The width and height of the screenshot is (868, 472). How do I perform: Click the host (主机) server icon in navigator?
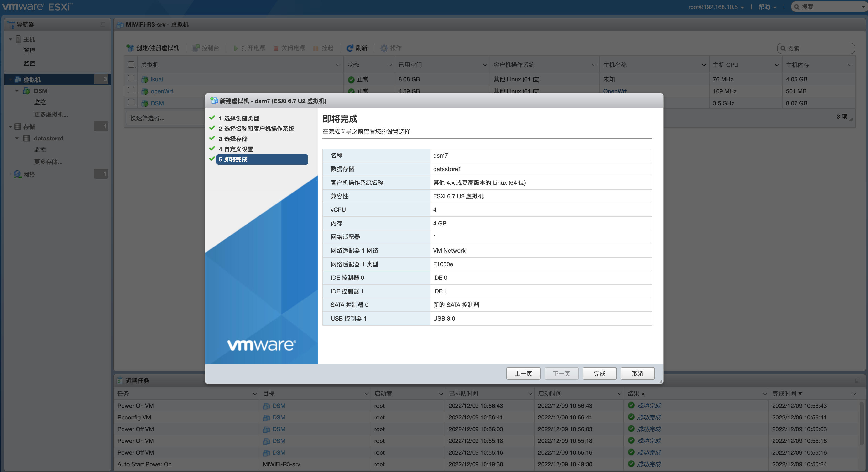pyautogui.click(x=18, y=39)
